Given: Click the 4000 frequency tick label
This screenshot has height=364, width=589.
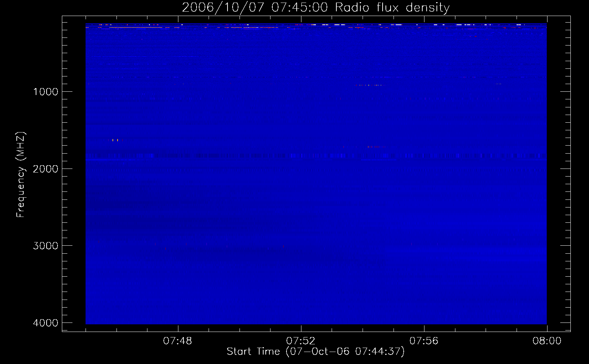Looking at the screenshot, I should click(x=46, y=323).
